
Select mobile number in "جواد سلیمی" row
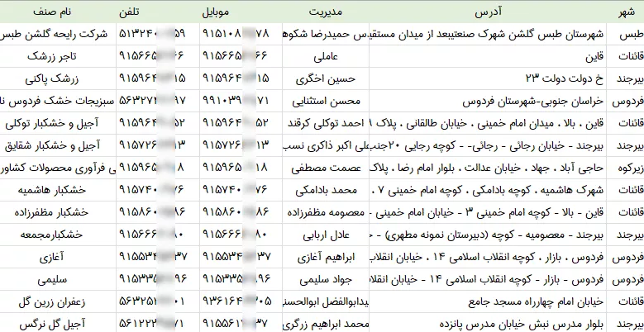pos(236,280)
